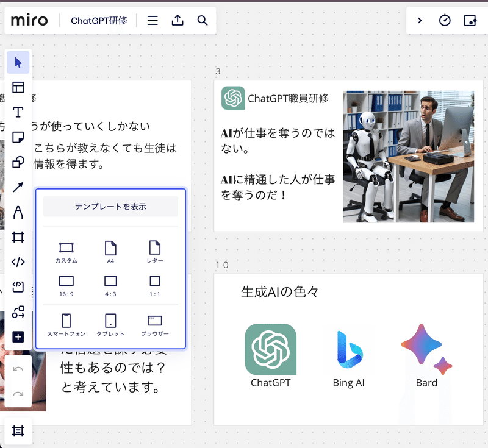
Task: Select the frame title 10
Action: click(x=222, y=265)
